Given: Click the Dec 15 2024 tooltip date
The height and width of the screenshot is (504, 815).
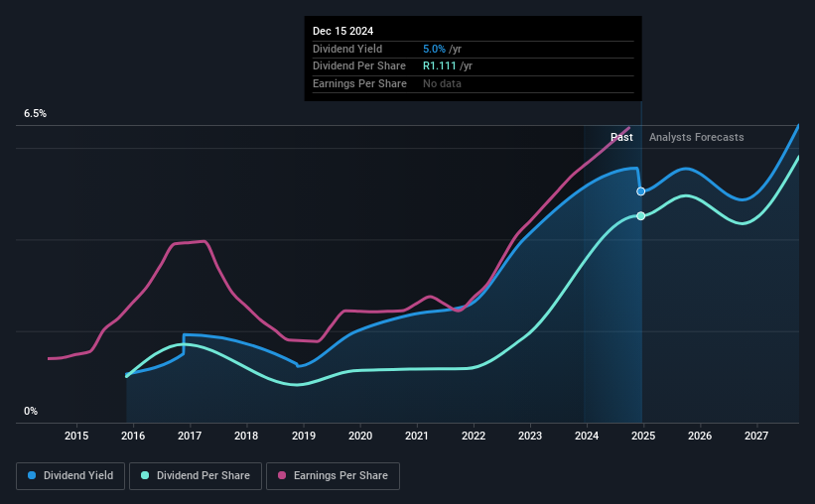Looking at the screenshot, I should tap(343, 31).
